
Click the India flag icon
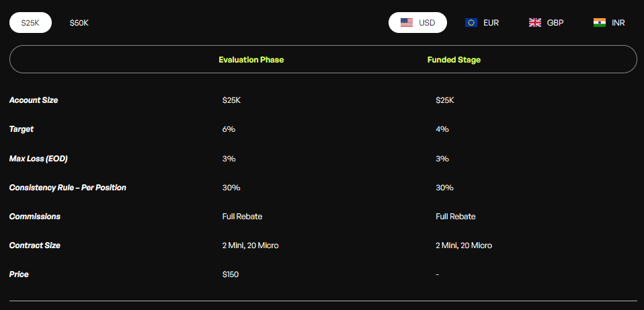[600, 22]
